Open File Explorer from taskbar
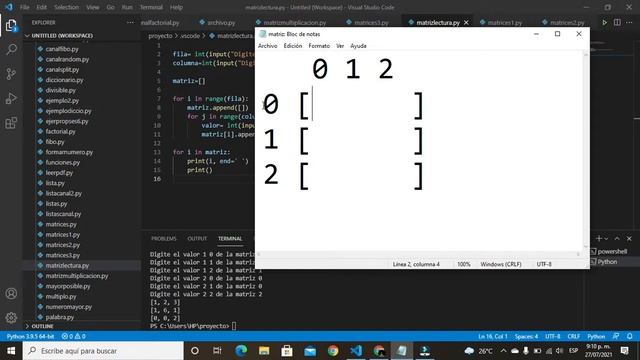The height and width of the screenshot is (360, 640). (x=264, y=351)
